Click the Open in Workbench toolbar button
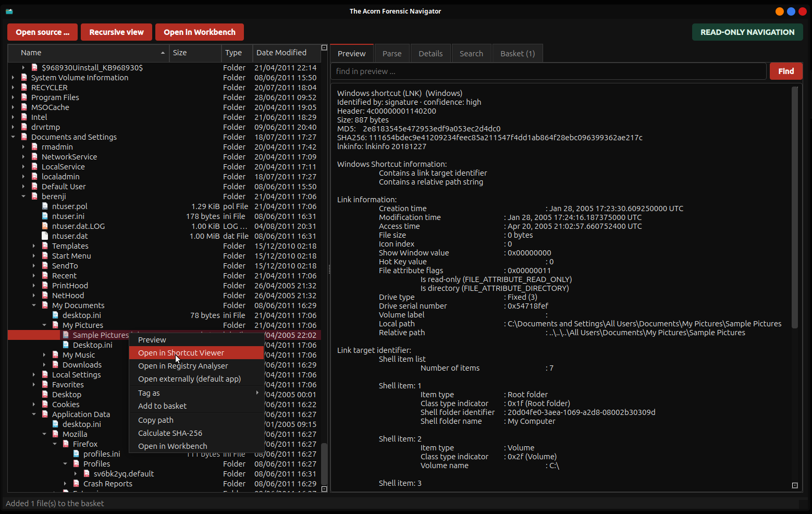 tap(200, 32)
